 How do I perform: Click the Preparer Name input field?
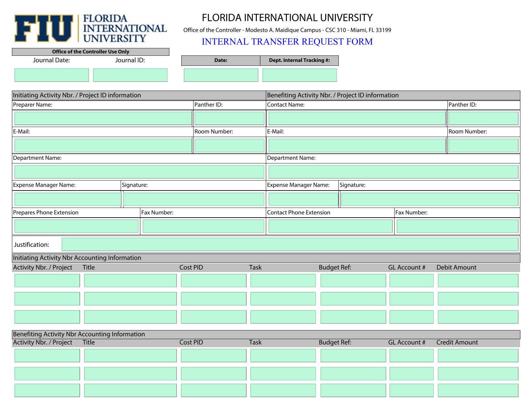click(x=103, y=118)
